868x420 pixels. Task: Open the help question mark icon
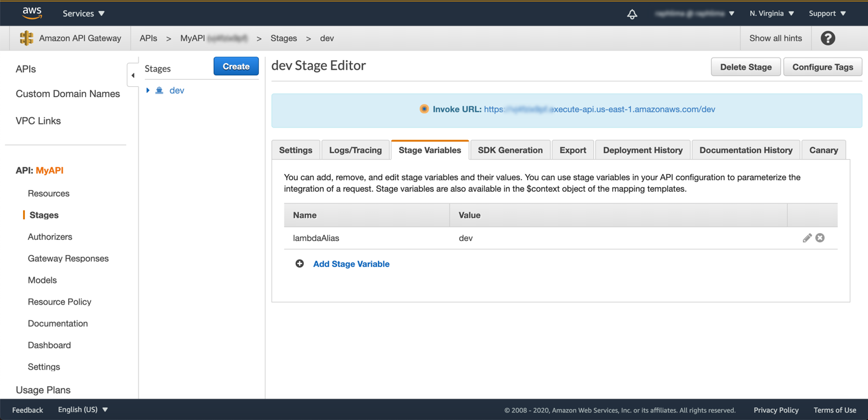(x=827, y=38)
